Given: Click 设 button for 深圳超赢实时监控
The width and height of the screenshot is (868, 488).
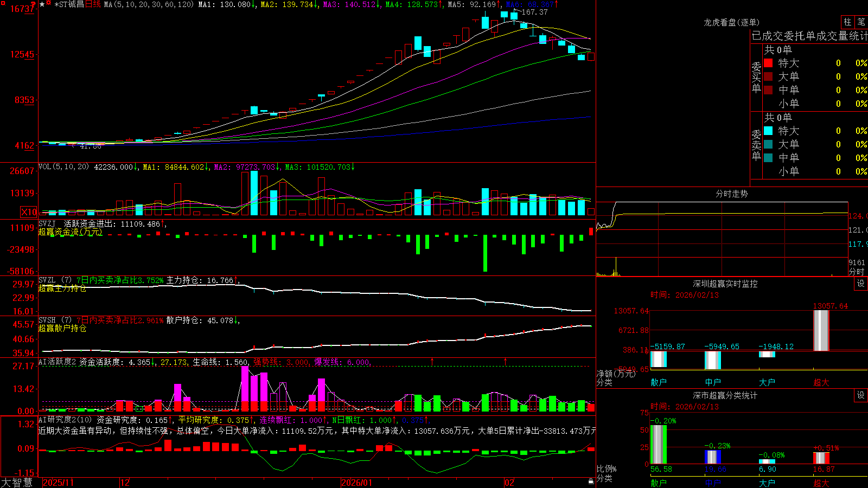Looking at the screenshot, I should pyautogui.click(x=861, y=284).
